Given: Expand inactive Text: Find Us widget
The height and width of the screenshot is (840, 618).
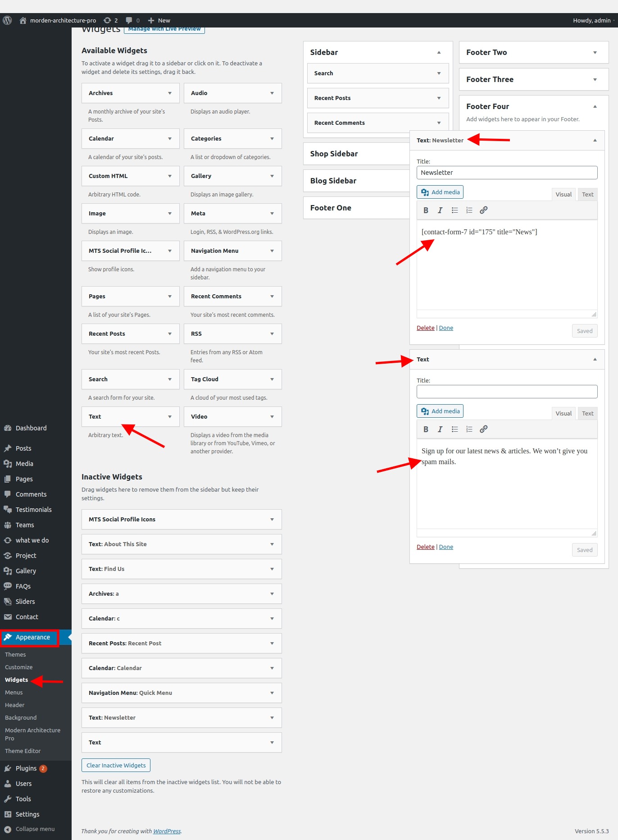Looking at the screenshot, I should click(x=272, y=569).
